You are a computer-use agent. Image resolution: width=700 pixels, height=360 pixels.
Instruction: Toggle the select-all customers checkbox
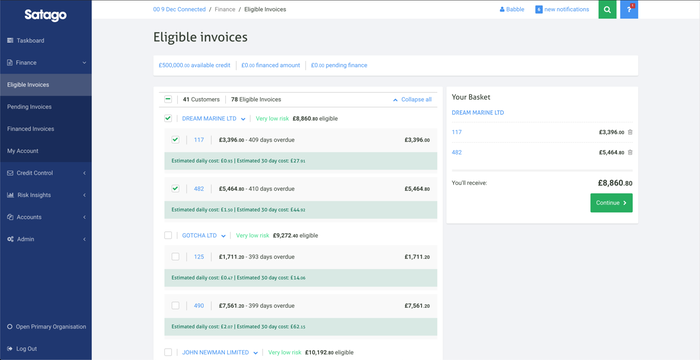coord(168,100)
